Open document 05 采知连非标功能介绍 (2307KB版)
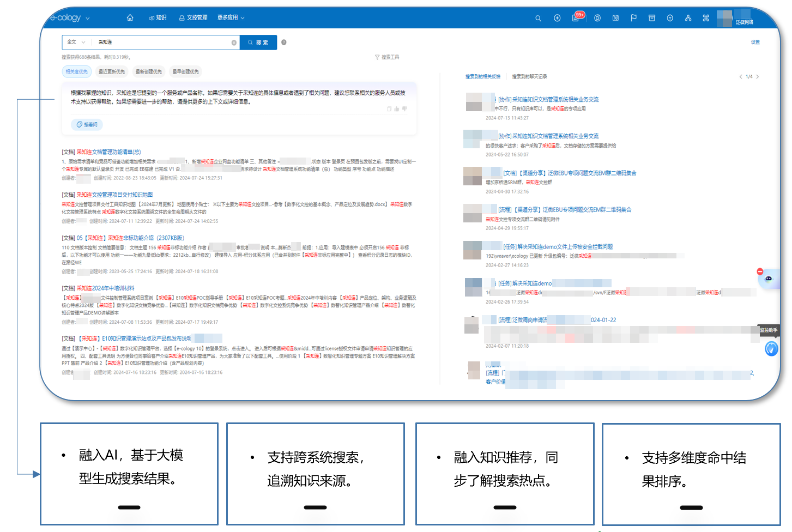 tap(130, 238)
